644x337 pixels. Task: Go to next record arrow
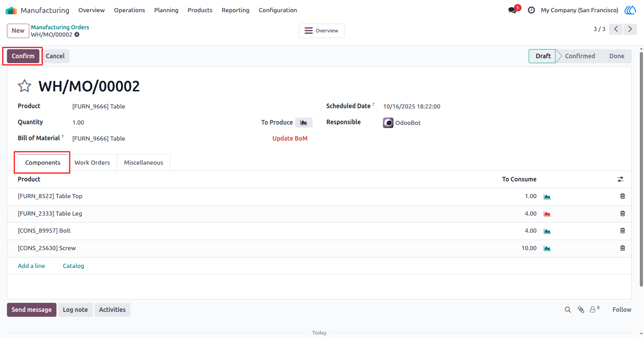point(630,29)
